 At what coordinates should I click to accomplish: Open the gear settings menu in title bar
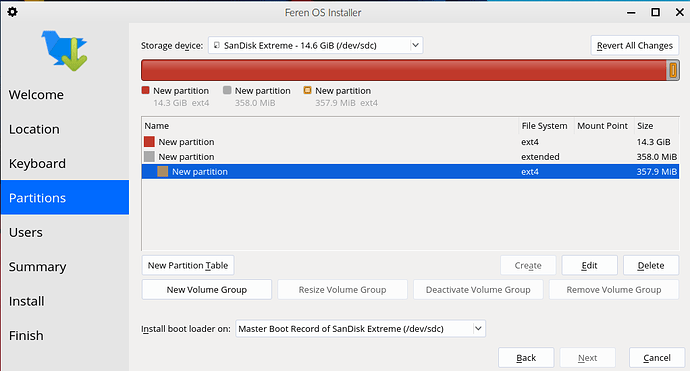(x=12, y=12)
